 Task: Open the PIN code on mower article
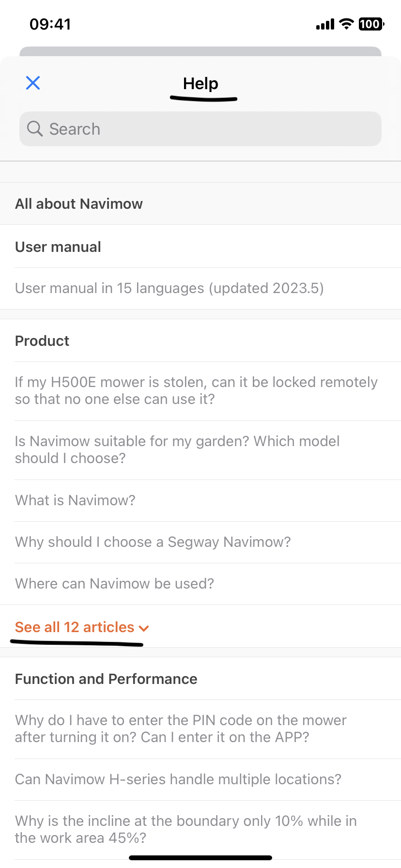[181, 728]
